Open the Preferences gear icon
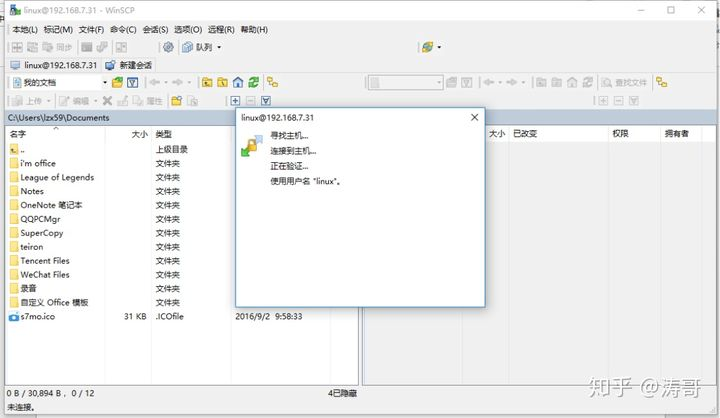720x418 pixels. (169, 47)
